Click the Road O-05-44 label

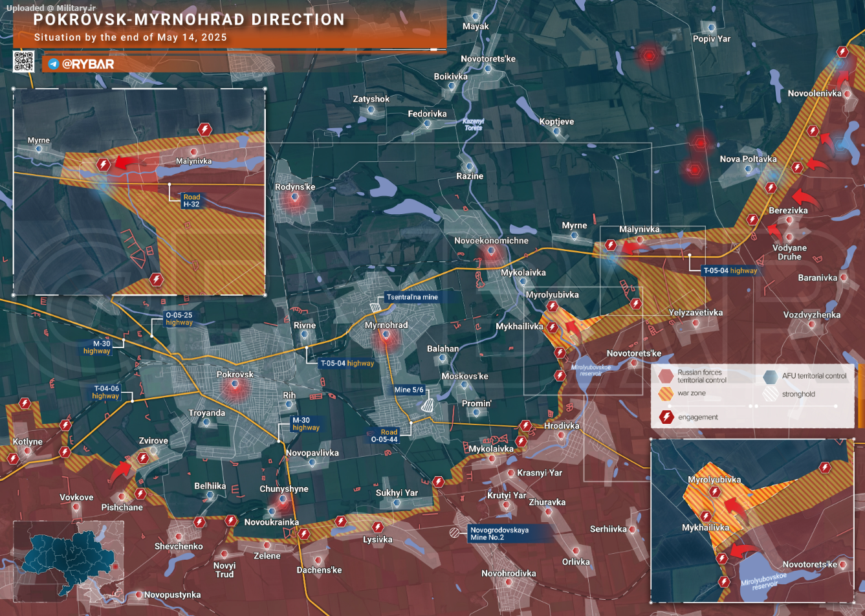[384, 435]
